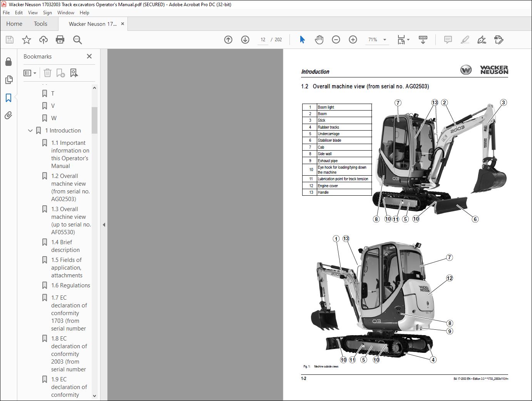Image resolution: width=532 pixels, height=401 pixels.
Task: Select the Highlight text pen tool
Action: point(465,40)
